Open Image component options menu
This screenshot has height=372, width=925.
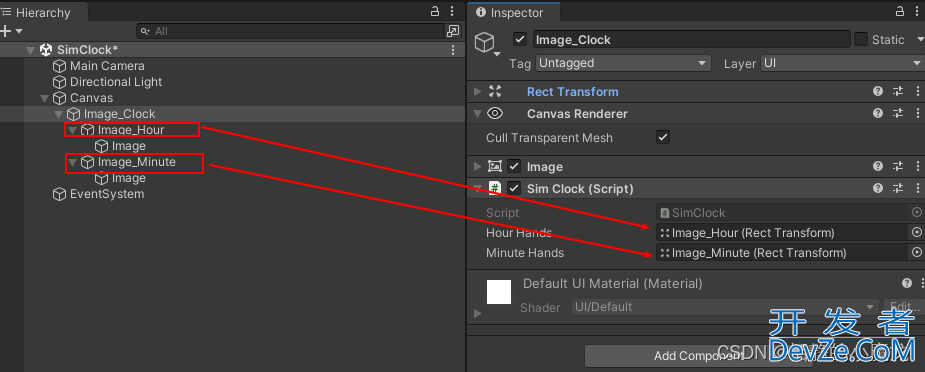[917, 166]
